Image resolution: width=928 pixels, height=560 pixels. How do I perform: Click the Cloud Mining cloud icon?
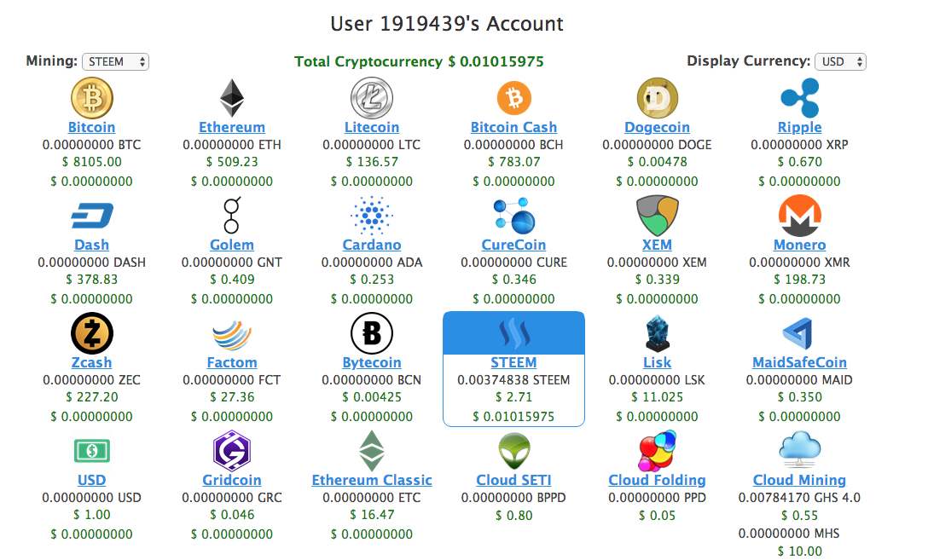pyautogui.click(x=799, y=451)
